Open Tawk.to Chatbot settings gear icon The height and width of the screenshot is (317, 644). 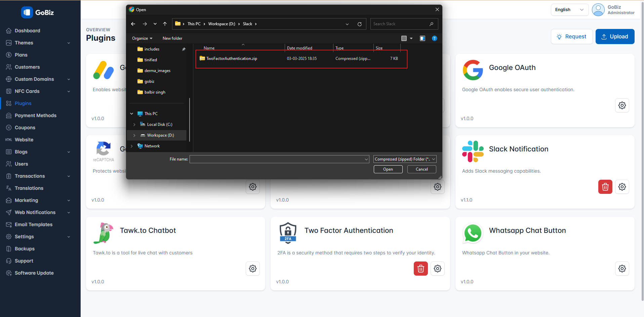(x=253, y=269)
